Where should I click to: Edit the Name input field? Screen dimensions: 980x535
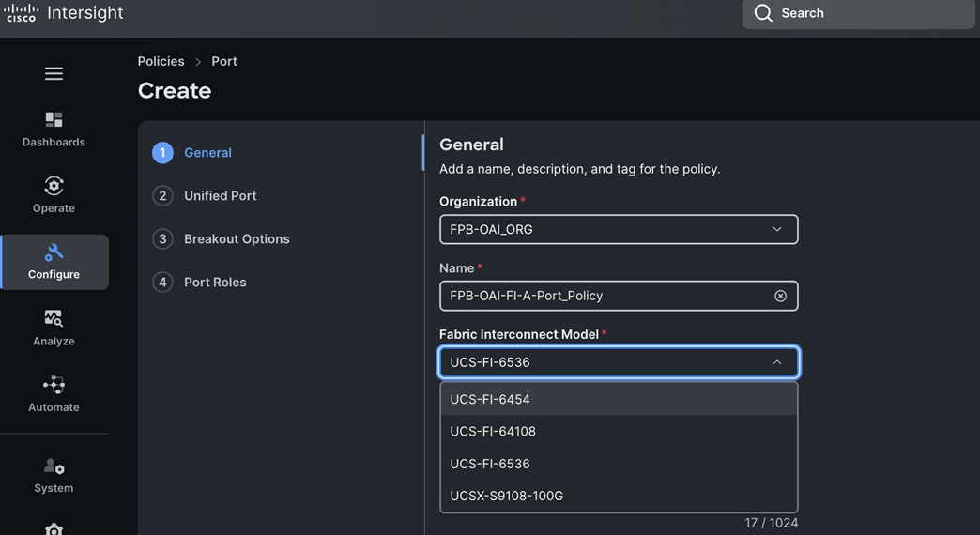[x=619, y=296]
